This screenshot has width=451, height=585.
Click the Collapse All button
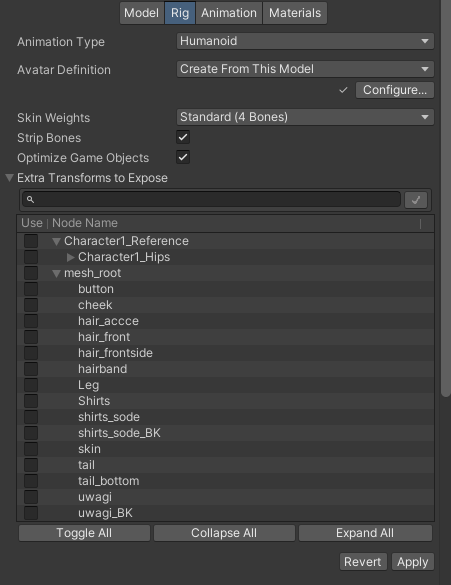(x=224, y=533)
